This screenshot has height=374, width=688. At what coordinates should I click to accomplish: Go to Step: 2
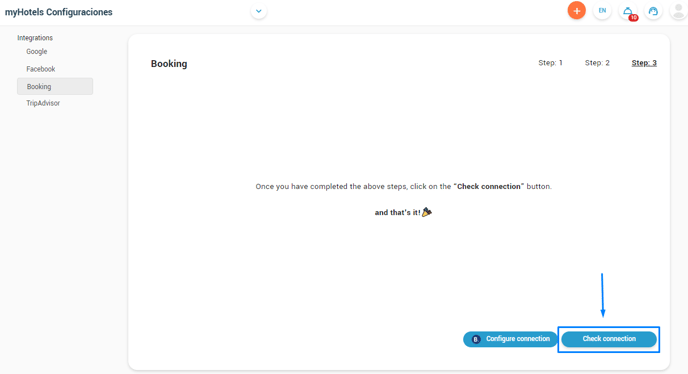click(597, 63)
